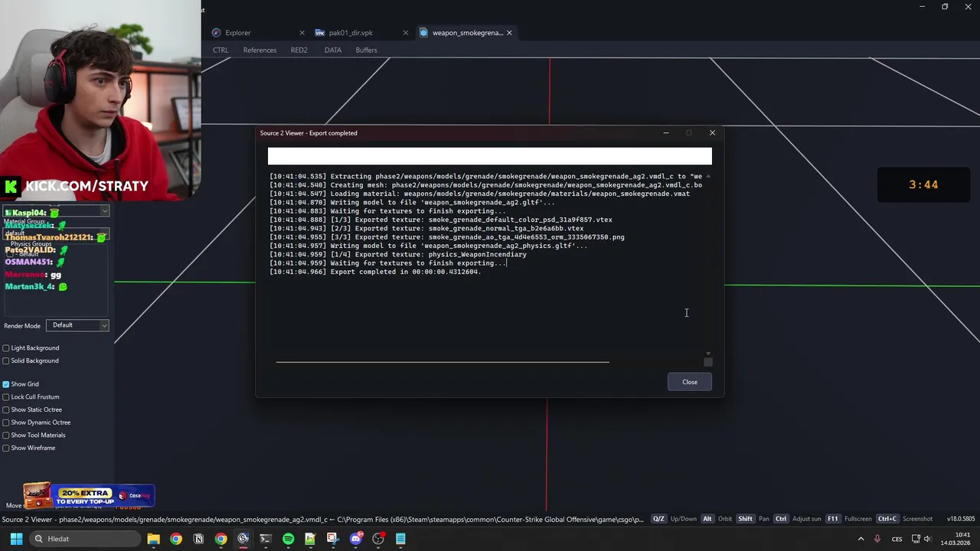Minimize the Export completed dialog

click(666, 133)
